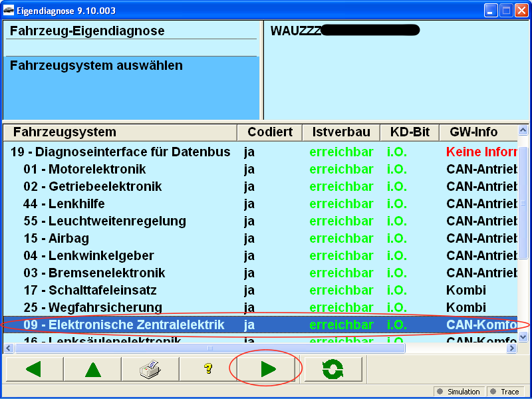
Task: Select 09 - Elektronische Zentralelektrik row
Action: coord(124,325)
